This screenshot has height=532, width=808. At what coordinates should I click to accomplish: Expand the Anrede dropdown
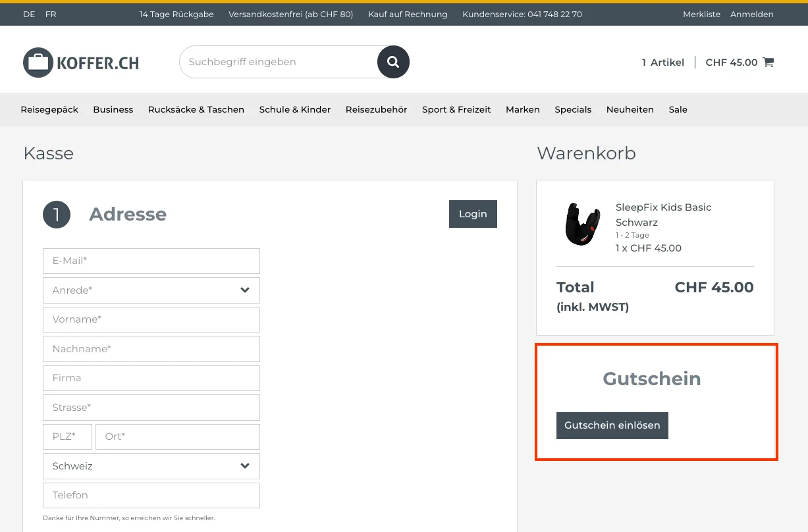pos(151,290)
